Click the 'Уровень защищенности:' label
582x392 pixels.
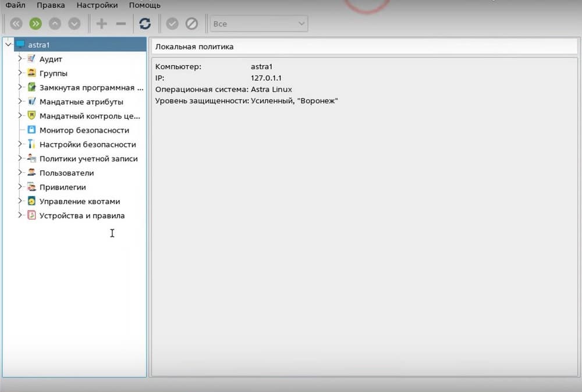[x=202, y=101]
